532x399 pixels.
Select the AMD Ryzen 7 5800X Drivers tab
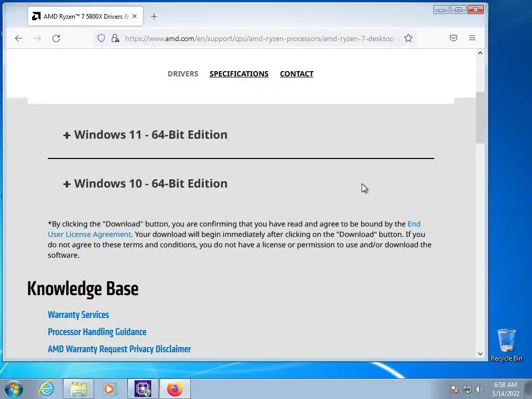tap(86, 16)
